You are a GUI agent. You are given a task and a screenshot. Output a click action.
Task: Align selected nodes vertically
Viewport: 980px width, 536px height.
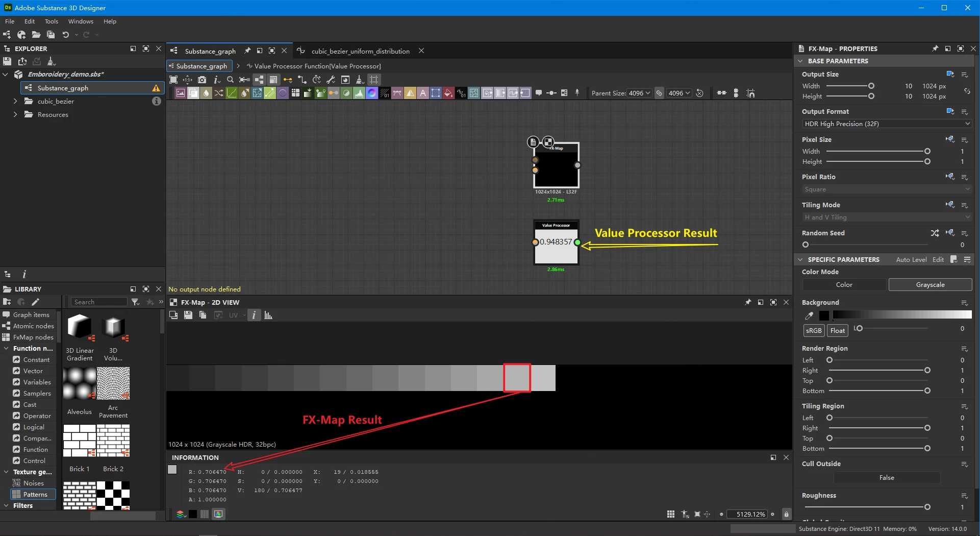(x=736, y=93)
